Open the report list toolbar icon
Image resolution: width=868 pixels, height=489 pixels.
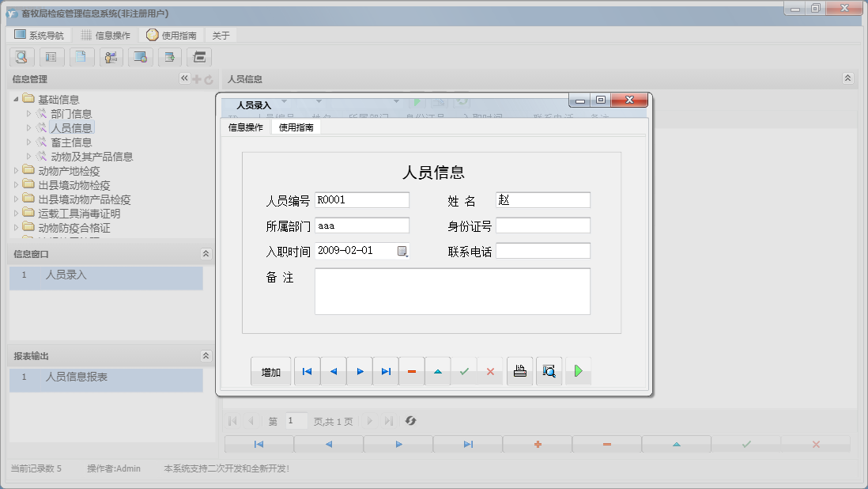pos(51,57)
